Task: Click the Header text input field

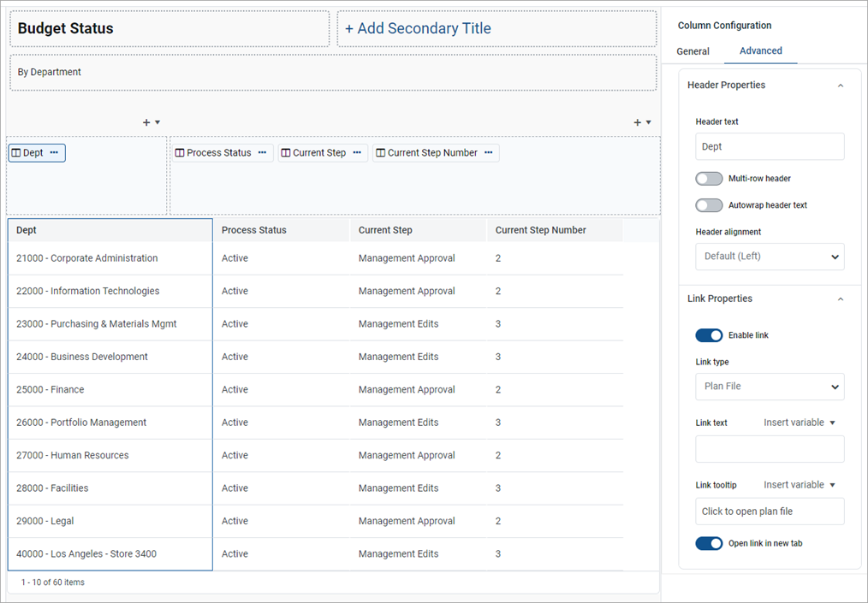Action: coord(770,146)
